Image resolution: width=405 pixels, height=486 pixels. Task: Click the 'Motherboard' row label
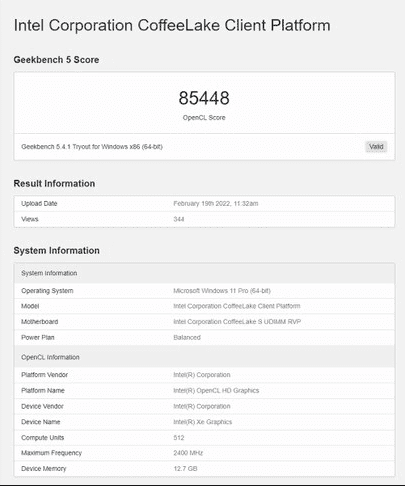pos(40,322)
